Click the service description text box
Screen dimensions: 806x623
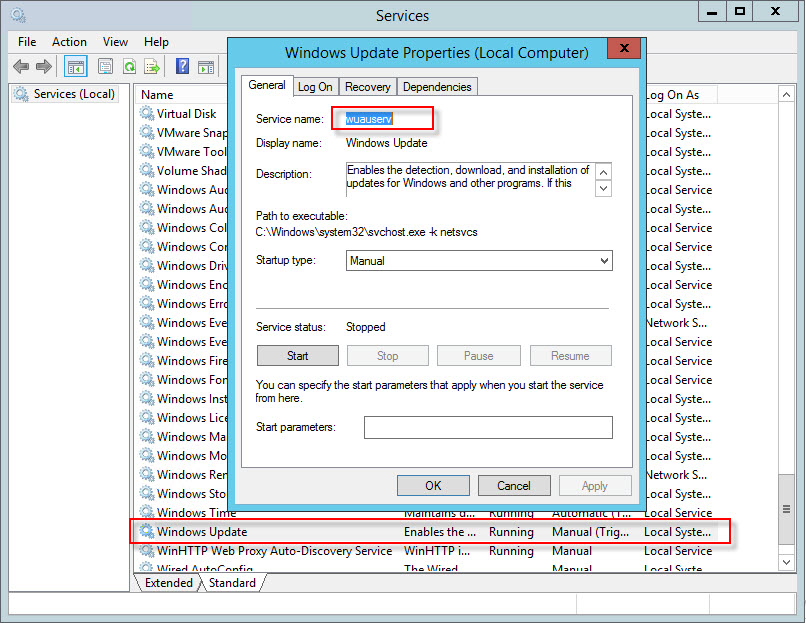tap(471, 179)
